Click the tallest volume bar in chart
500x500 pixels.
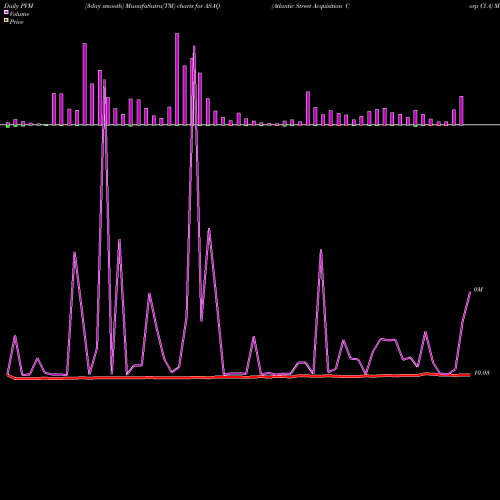pos(177,79)
